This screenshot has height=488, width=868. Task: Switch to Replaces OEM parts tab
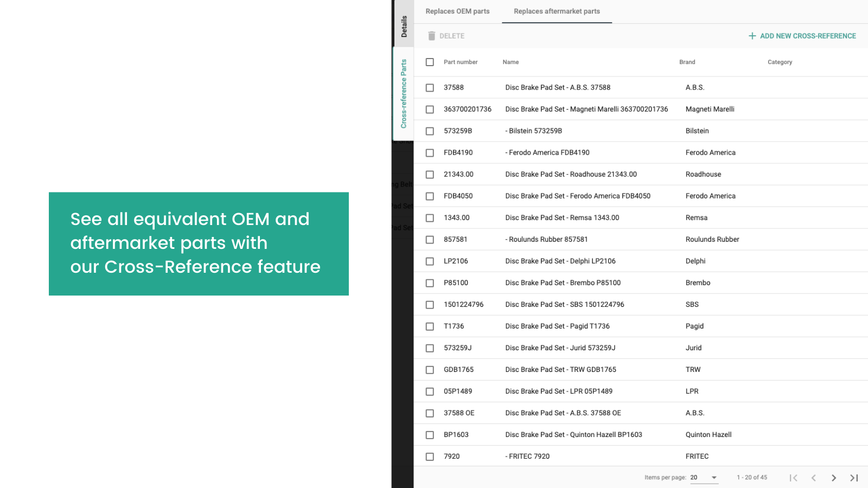click(457, 11)
